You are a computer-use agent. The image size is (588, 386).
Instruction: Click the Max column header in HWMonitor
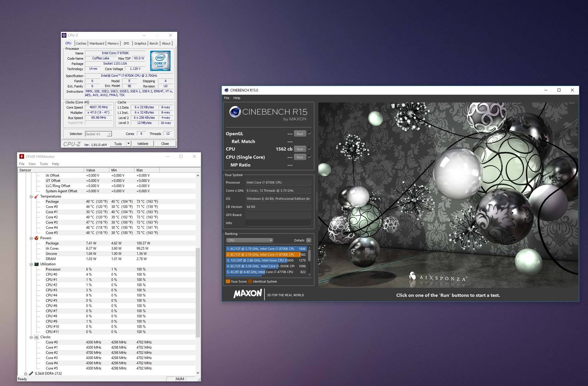[147, 170]
